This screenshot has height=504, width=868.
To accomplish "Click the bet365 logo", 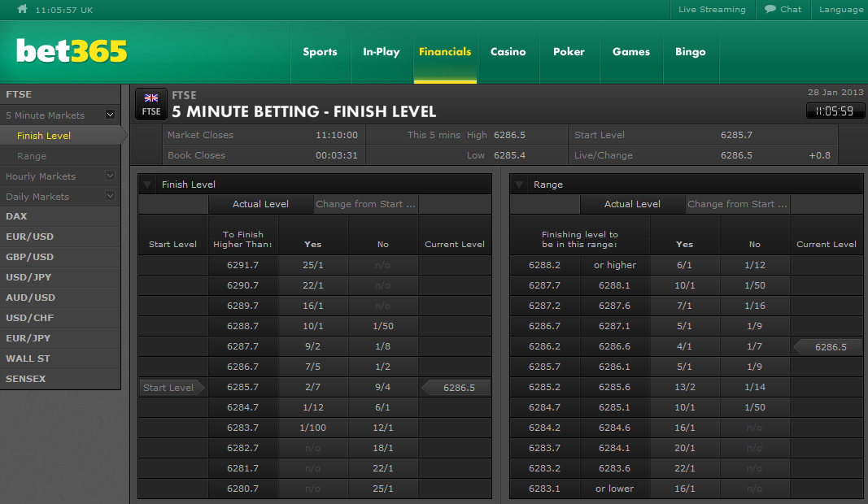I will click(72, 51).
